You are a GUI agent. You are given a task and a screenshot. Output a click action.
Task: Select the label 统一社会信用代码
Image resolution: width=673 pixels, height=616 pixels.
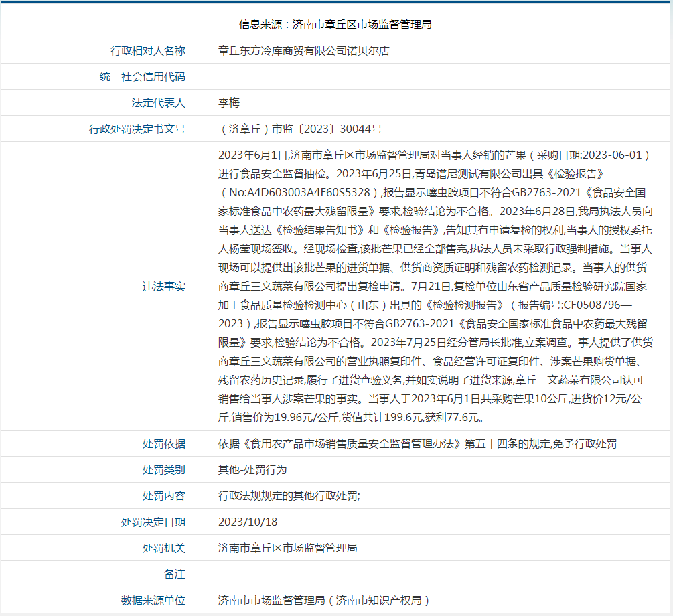(x=143, y=77)
